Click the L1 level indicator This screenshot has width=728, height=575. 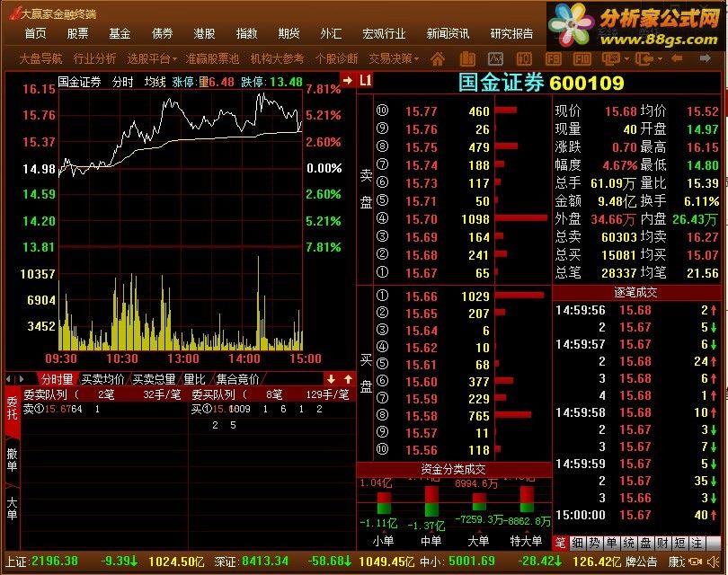click(366, 80)
